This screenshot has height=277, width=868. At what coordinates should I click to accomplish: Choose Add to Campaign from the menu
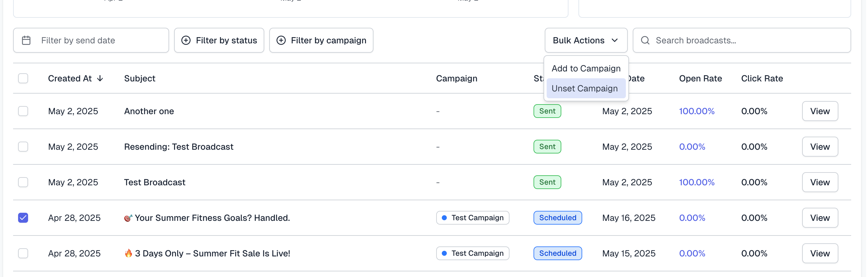pyautogui.click(x=586, y=68)
